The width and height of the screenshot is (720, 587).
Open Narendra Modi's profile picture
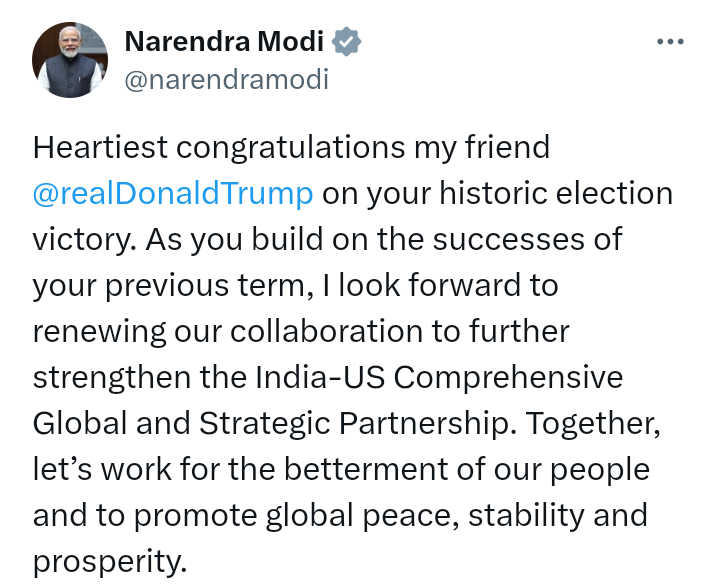pos(70,60)
